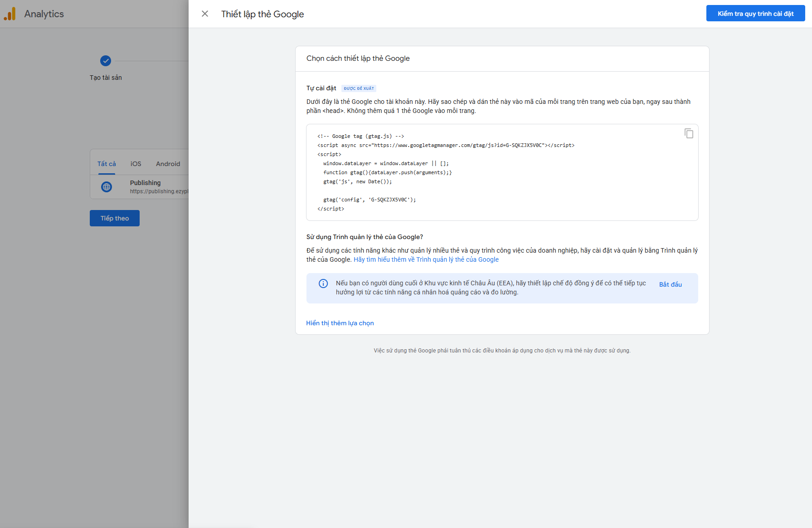Click the Publishing web stream globe icon

click(x=107, y=186)
